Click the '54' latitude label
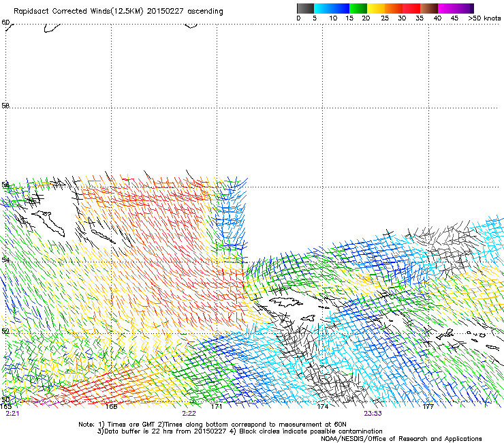The image size is (504, 443). tap(5, 260)
